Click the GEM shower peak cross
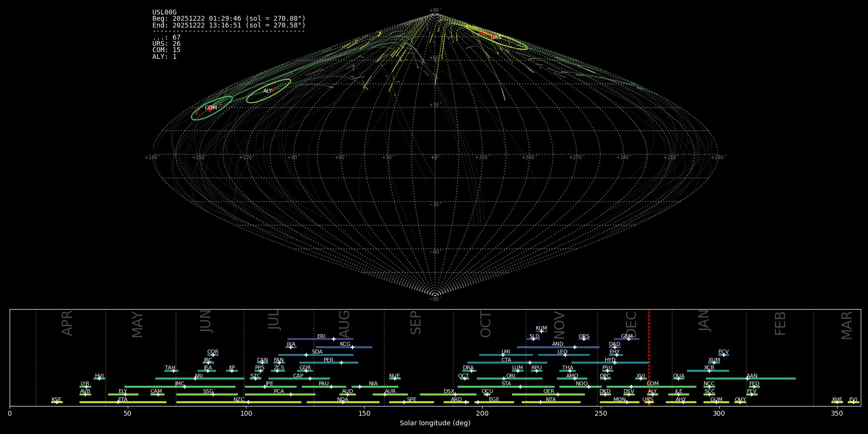Image resolution: width=868 pixels, height=434 pixels. (x=628, y=339)
